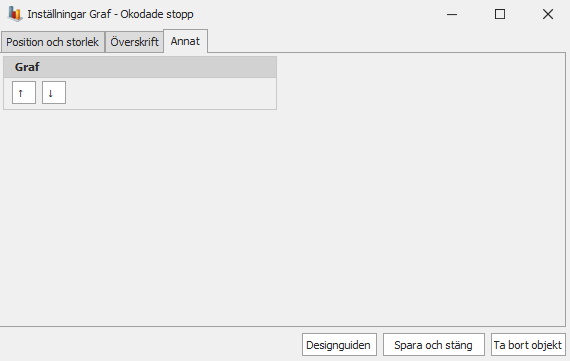Screen dimensions: 570x361
Task: Open Designguiden
Action: coord(339,345)
